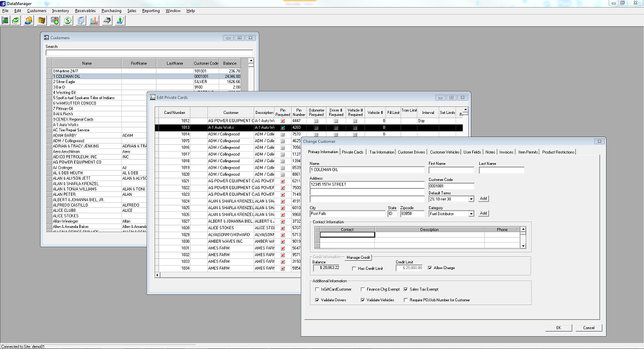Click the Customers list scroll-up arrow
Image resolution: width=644 pixels, height=349 pixels.
[251, 61]
